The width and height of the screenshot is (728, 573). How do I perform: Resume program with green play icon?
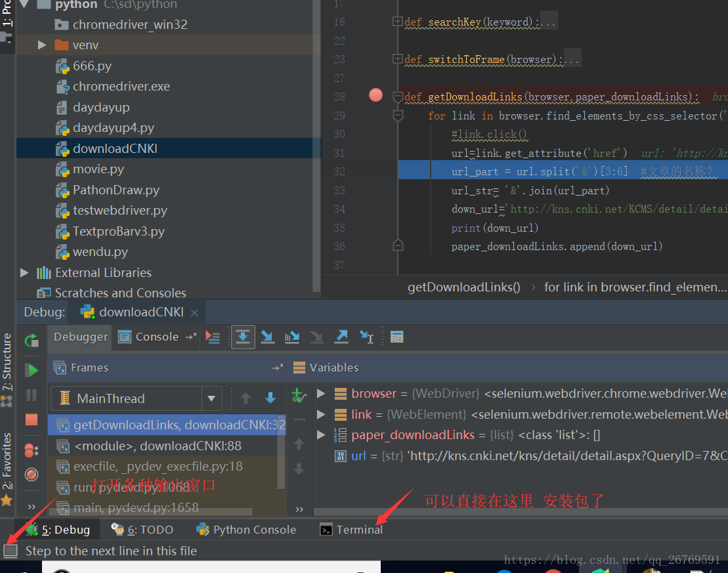(x=32, y=370)
